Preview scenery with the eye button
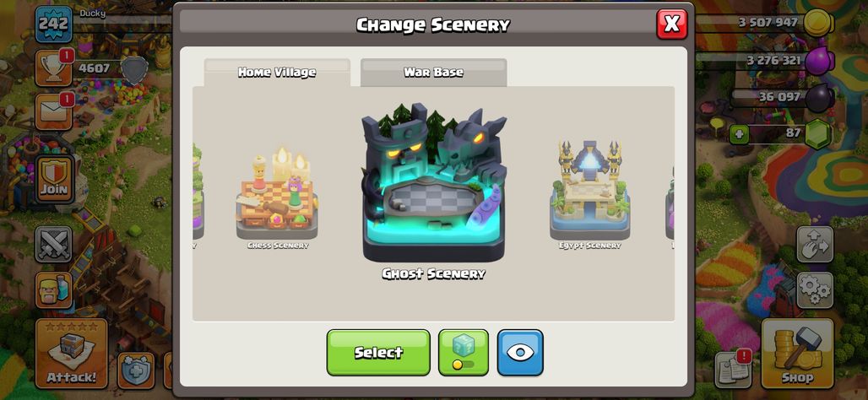The width and height of the screenshot is (868, 400). (520, 353)
